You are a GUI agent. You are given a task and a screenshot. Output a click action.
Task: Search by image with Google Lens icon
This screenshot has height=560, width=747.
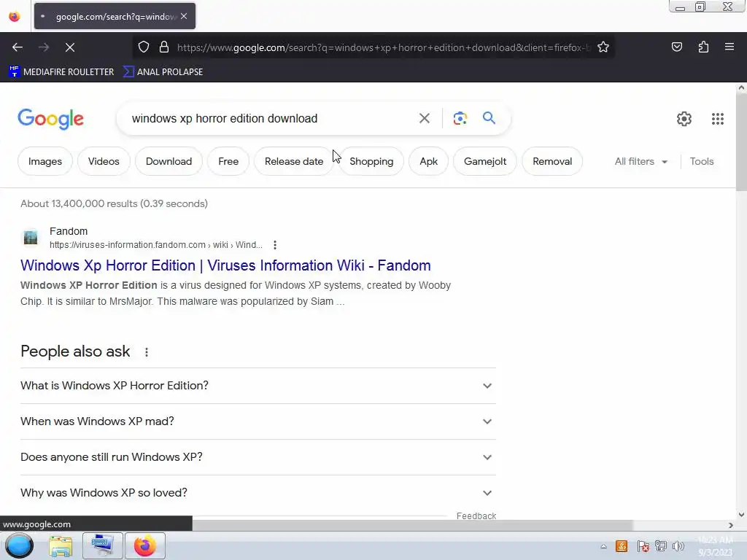[x=460, y=118]
